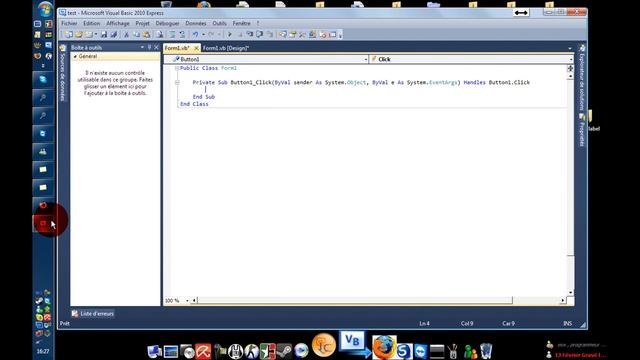
Task: Open TeamViewer from the dock
Action: (420, 351)
